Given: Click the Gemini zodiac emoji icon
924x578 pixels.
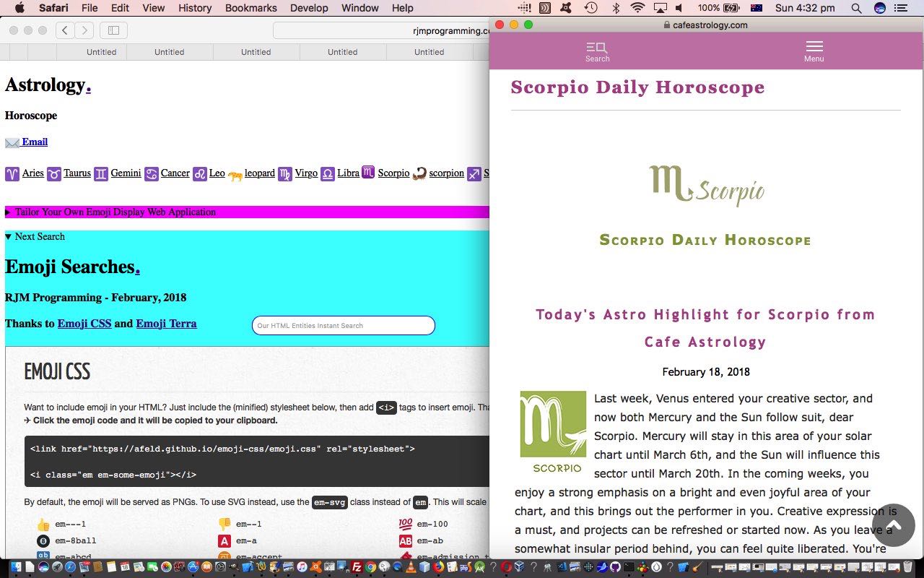Looking at the screenshot, I should tap(101, 174).
